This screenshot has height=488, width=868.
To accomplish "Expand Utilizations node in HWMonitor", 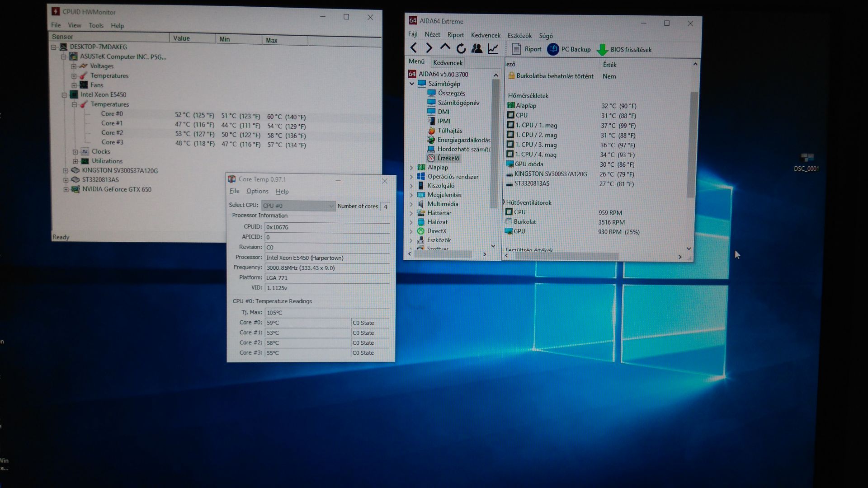I will pyautogui.click(x=75, y=161).
